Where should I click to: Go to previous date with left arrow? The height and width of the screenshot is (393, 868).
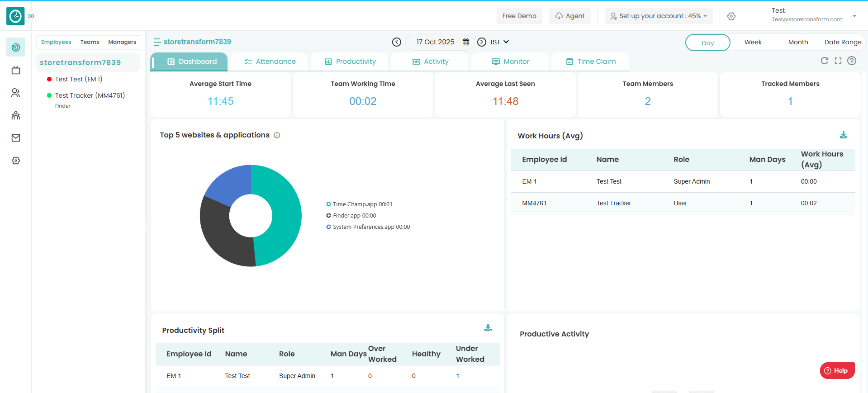[x=397, y=42]
